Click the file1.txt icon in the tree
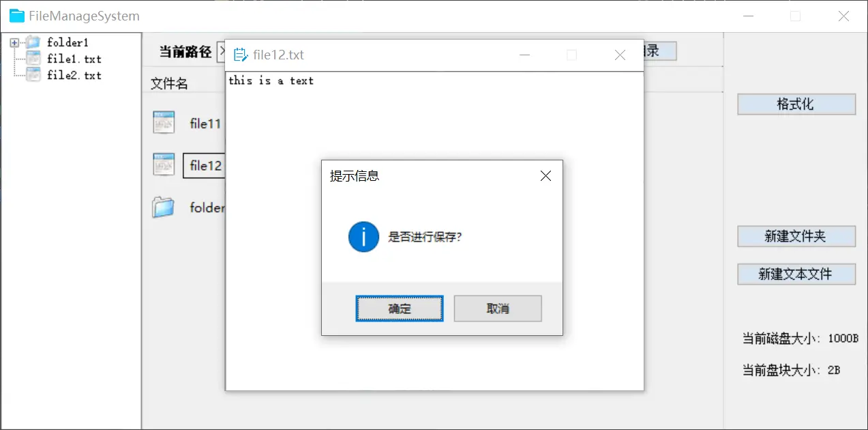868x430 pixels. (33, 59)
